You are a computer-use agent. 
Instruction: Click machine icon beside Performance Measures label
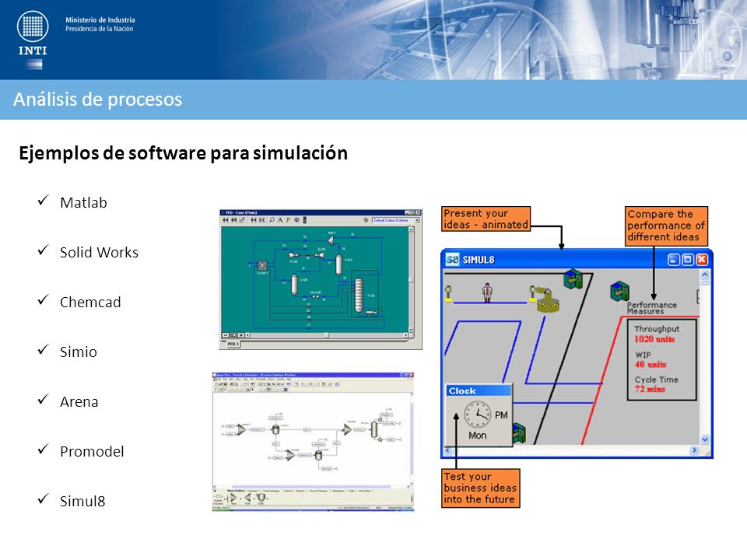point(620,291)
